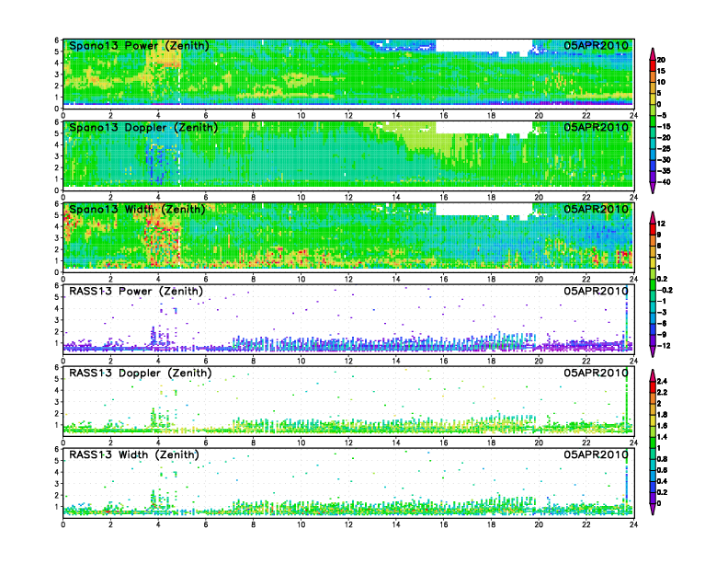The image size is (728, 563).
Task: Click the 1.6 label on the bottom color scale
Action: point(662,426)
